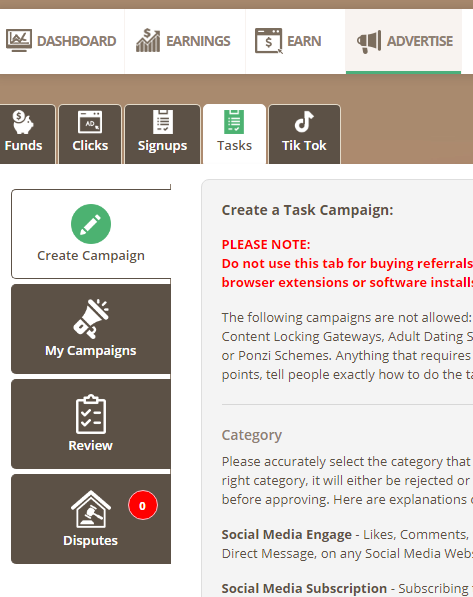Switch to the Signups tab label

(163, 145)
